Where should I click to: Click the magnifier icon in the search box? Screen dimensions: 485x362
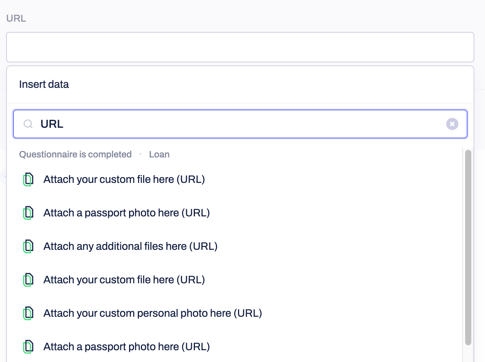click(x=28, y=124)
